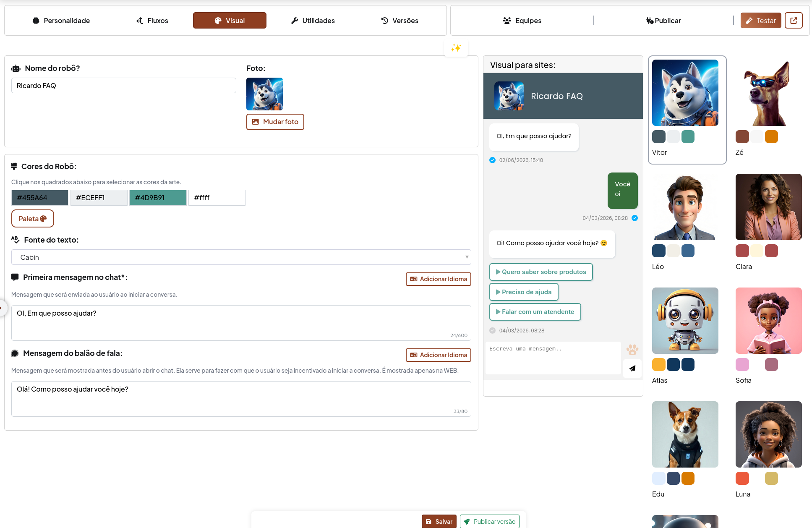
Task: Click the floppy disk icon in Salvar
Action: coord(428,522)
